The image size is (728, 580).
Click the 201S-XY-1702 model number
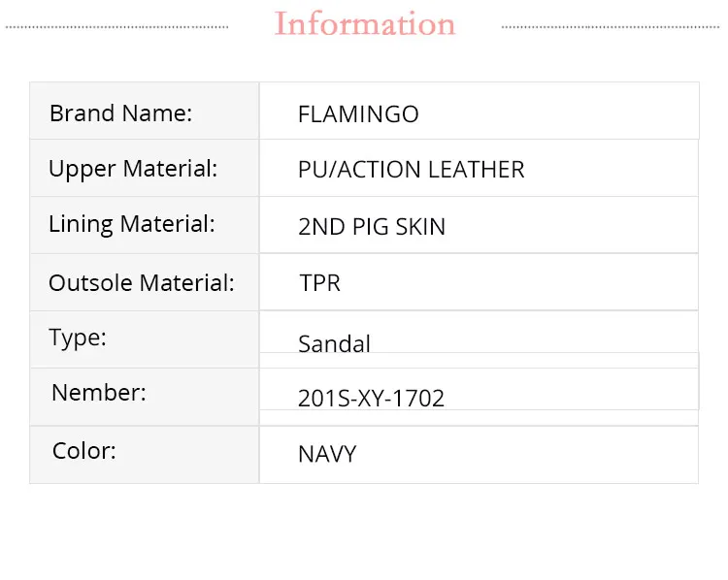click(371, 398)
